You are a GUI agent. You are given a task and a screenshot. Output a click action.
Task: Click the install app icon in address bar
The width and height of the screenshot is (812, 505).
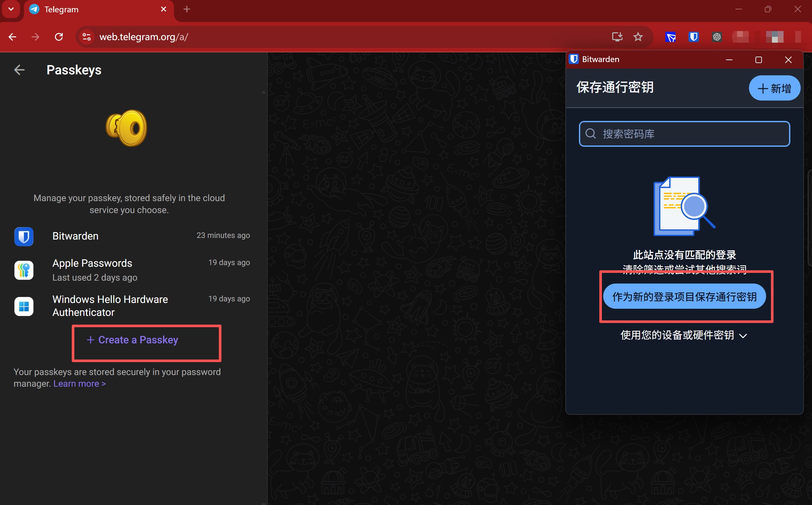tap(617, 37)
